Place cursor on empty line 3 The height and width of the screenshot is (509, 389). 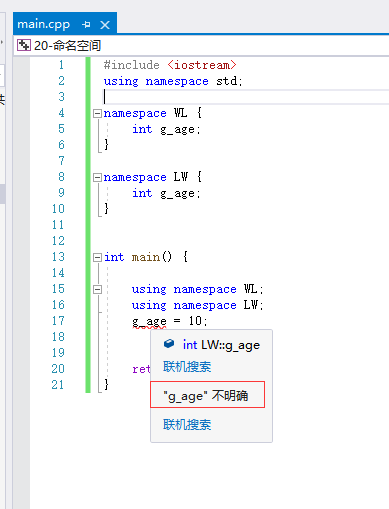pyautogui.click(x=246, y=97)
